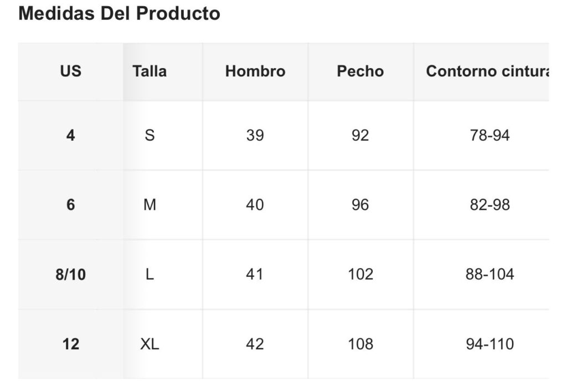Viewport: 567px width, 392px height.
Task: Select US size 6 row cell
Action: tap(70, 205)
